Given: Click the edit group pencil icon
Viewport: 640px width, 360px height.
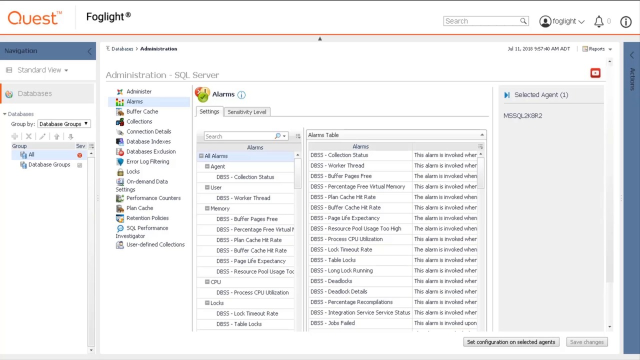Looking at the screenshot, I should [42, 136].
